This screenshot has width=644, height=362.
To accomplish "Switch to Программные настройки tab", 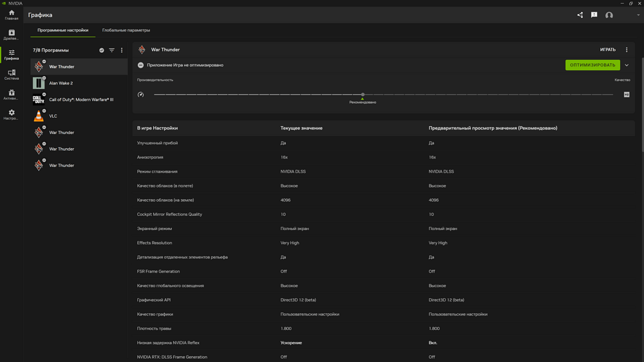I will (63, 30).
